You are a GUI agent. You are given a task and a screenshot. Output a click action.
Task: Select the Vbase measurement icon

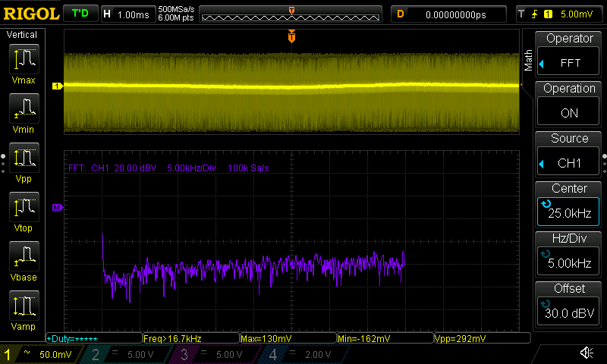(24, 256)
